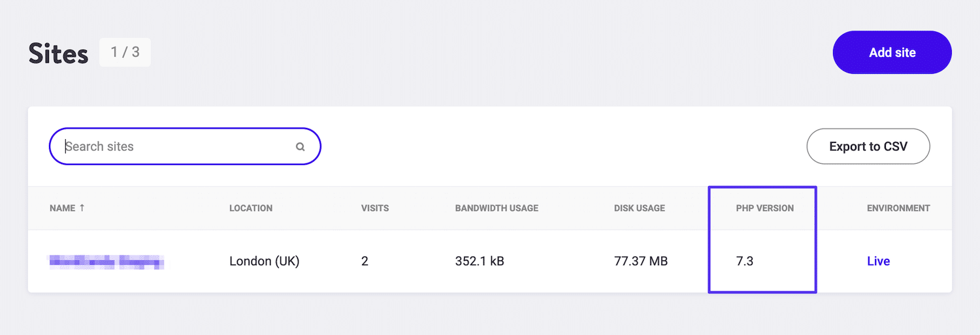Select the 7.3 PHP version value
Image resolution: width=980 pixels, height=335 pixels.
pyautogui.click(x=745, y=261)
